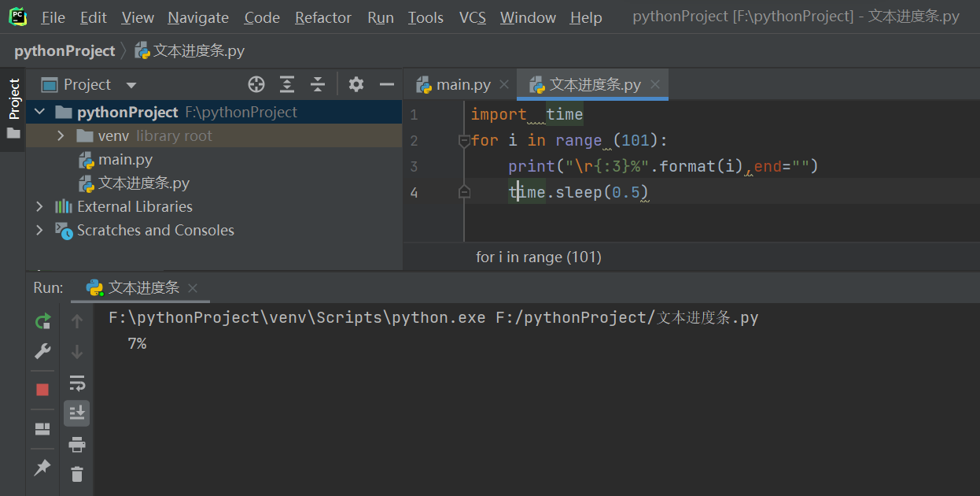This screenshot has width=980, height=496.
Task: Clear all output with the trash icon
Action: tap(76, 474)
